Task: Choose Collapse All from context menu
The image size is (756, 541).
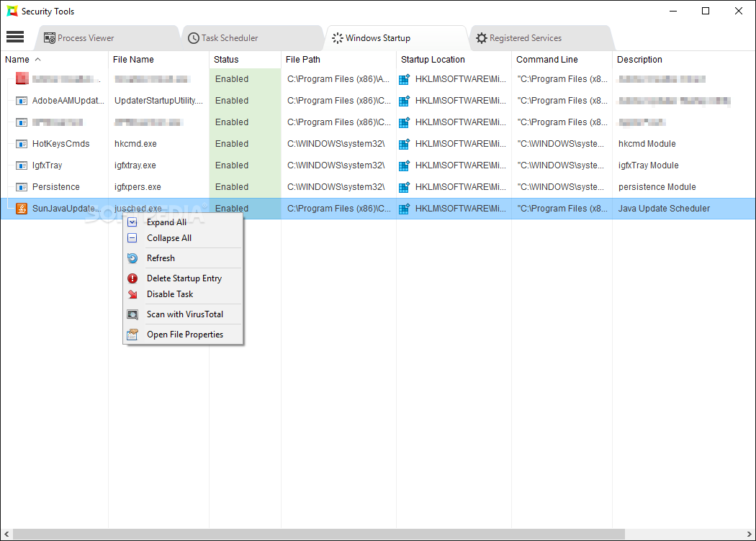Action: point(183,238)
